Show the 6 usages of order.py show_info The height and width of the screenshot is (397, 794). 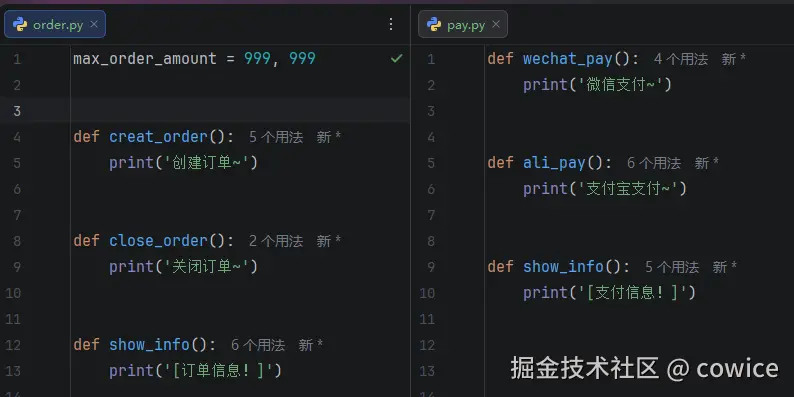pos(258,345)
